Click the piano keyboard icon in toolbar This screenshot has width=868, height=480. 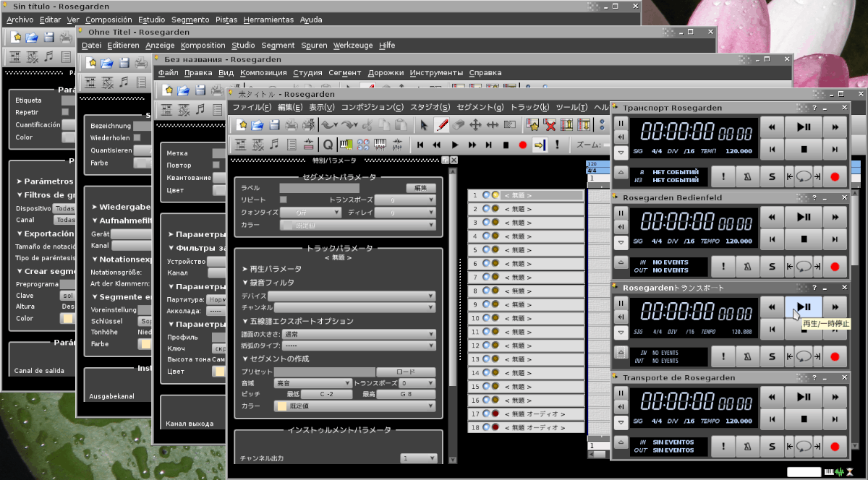coord(380,145)
